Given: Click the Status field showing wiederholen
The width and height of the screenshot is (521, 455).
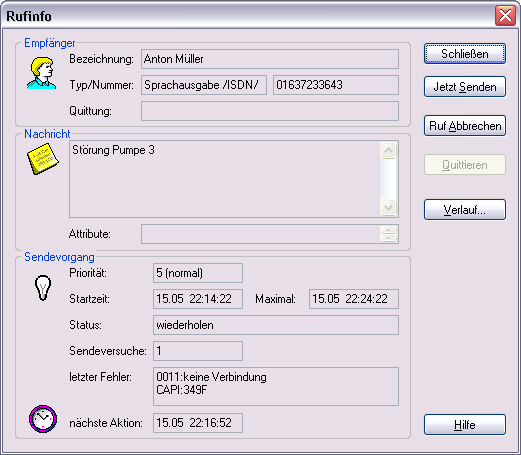Looking at the screenshot, I should 276,325.
